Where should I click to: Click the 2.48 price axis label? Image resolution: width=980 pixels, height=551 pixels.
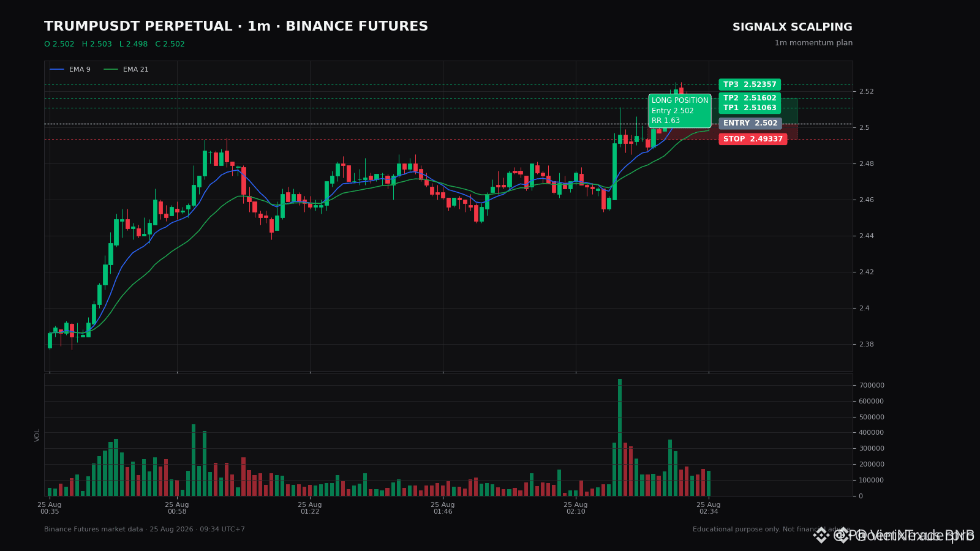coord(866,164)
